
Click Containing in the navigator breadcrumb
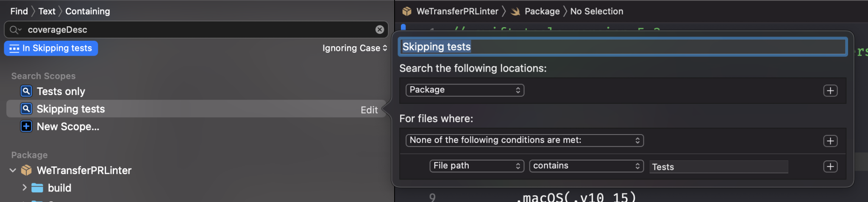coord(88,11)
